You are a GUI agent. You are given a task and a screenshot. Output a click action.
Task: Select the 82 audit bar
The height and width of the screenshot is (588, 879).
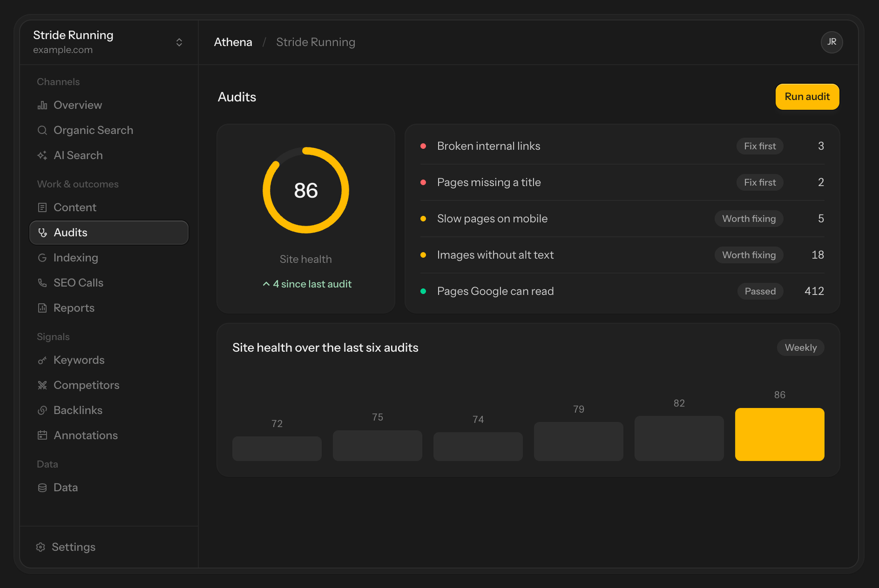point(679,438)
